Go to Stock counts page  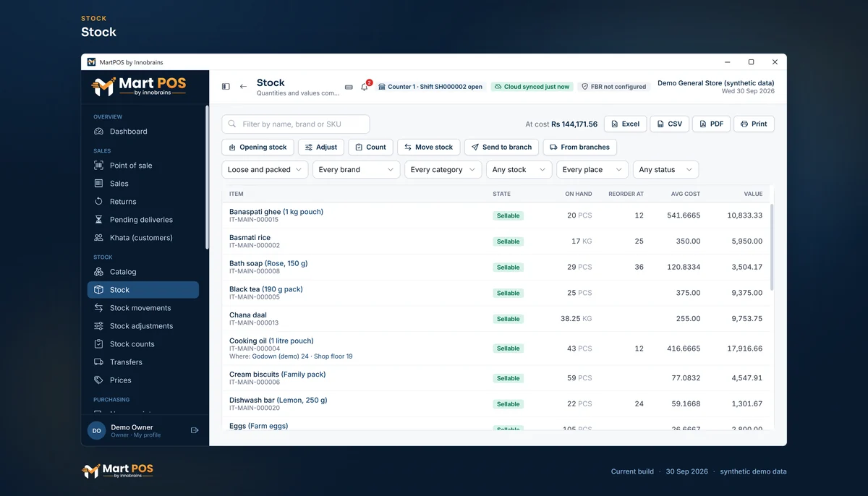click(x=143, y=344)
